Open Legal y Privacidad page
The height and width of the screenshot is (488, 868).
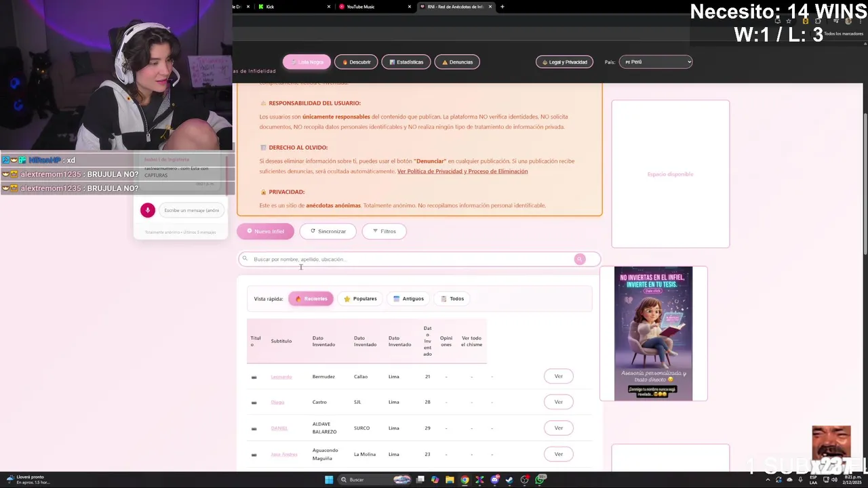(x=564, y=62)
